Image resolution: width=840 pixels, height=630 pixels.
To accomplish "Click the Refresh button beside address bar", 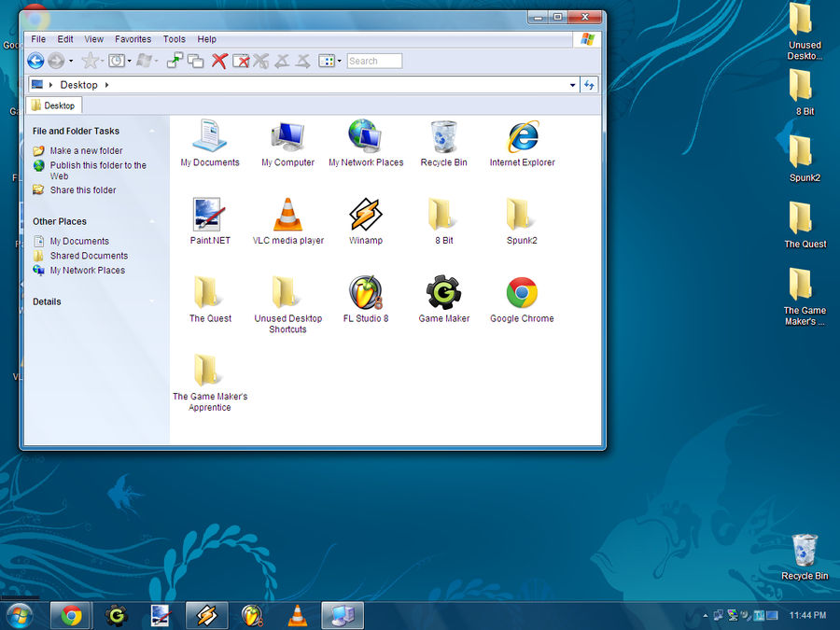I will coord(589,85).
